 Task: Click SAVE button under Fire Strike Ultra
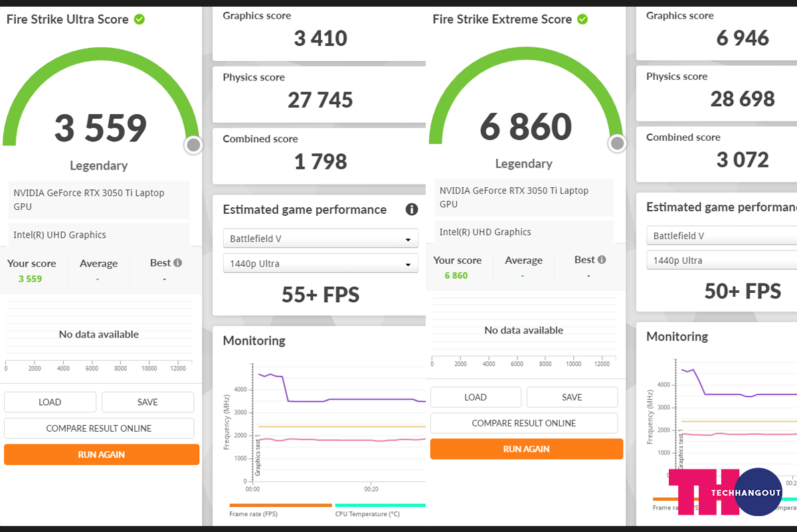pos(147,402)
